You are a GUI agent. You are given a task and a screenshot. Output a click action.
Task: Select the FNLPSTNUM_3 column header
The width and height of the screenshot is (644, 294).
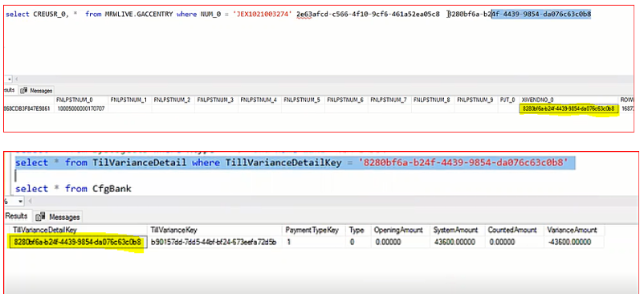216,100
